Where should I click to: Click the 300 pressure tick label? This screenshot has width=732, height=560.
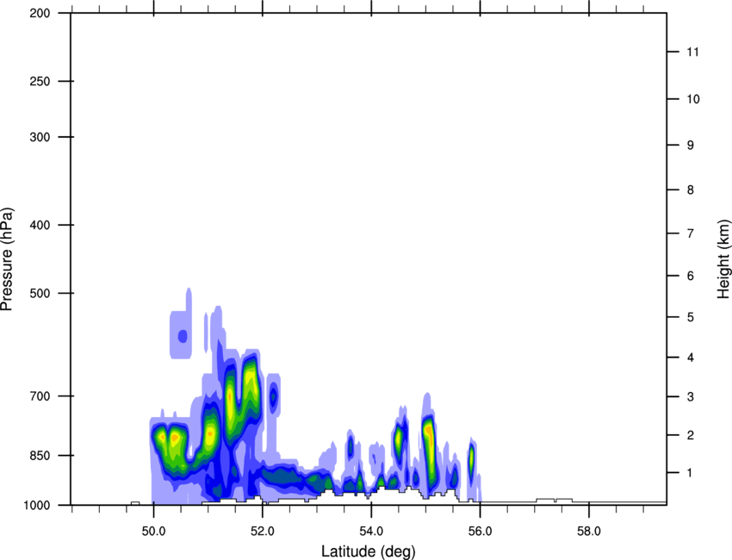[40, 137]
